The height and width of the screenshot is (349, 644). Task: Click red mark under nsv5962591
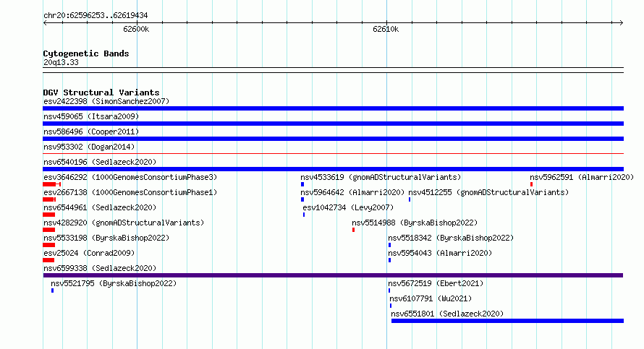click(531, 184)
